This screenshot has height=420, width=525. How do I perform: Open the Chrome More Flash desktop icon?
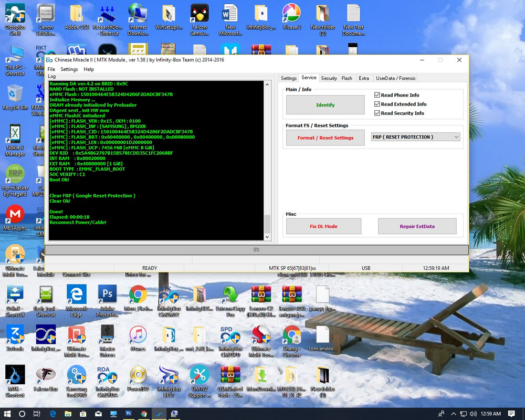(138, 298)
